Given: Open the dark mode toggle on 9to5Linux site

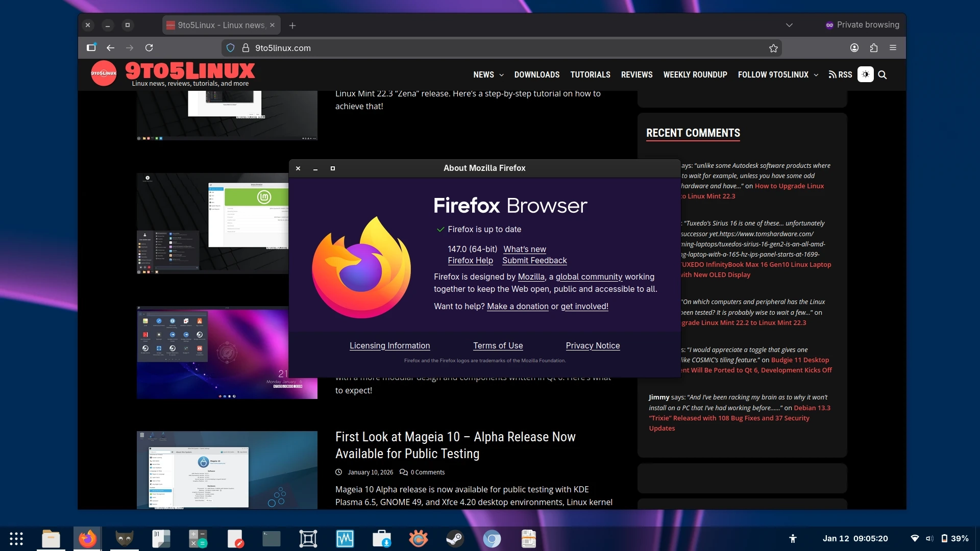Looking at the screenshot, I should click(865, 74).
